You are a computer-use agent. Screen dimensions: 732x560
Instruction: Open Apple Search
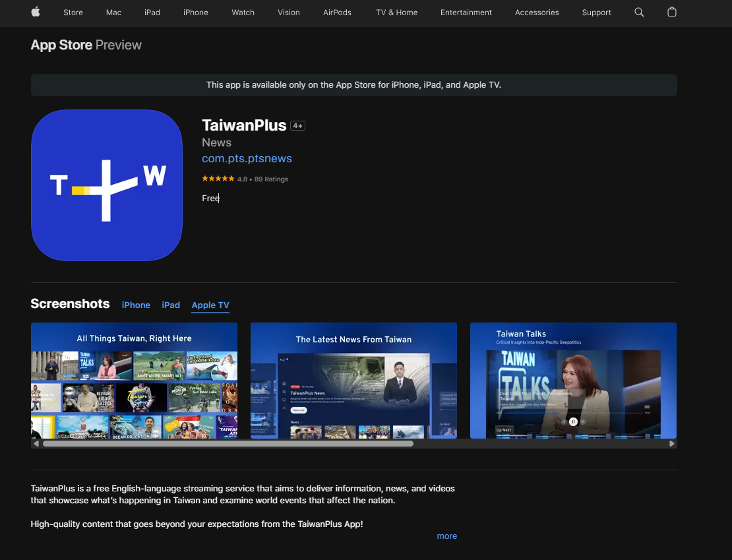click(638, 12)
